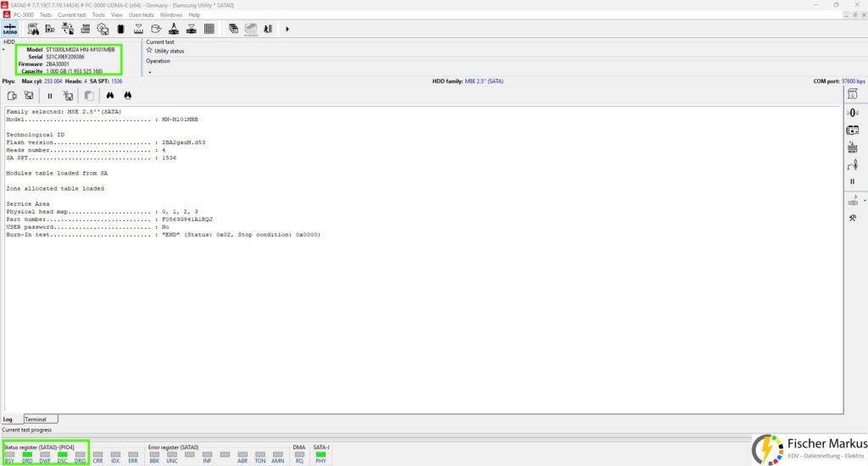
Task: Open the PC-3000 menu
Action: click(x=23, y=15)
